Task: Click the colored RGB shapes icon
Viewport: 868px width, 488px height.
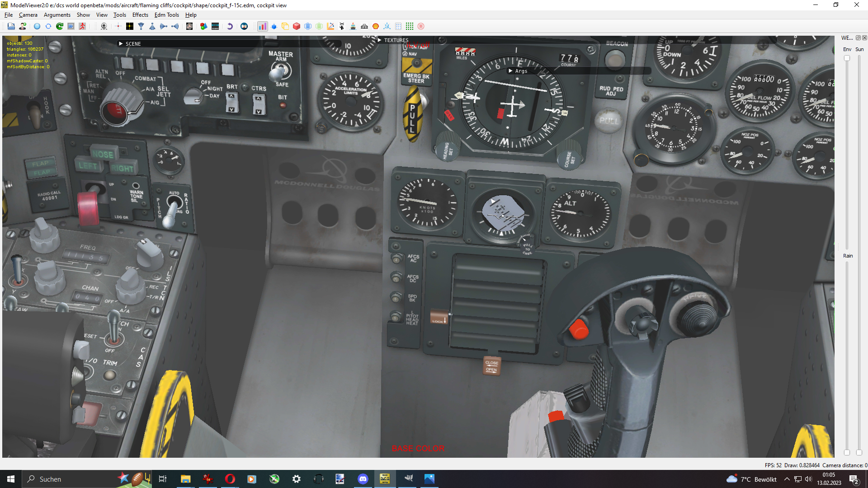Action: pyautogui.click(x=204, y=26)
